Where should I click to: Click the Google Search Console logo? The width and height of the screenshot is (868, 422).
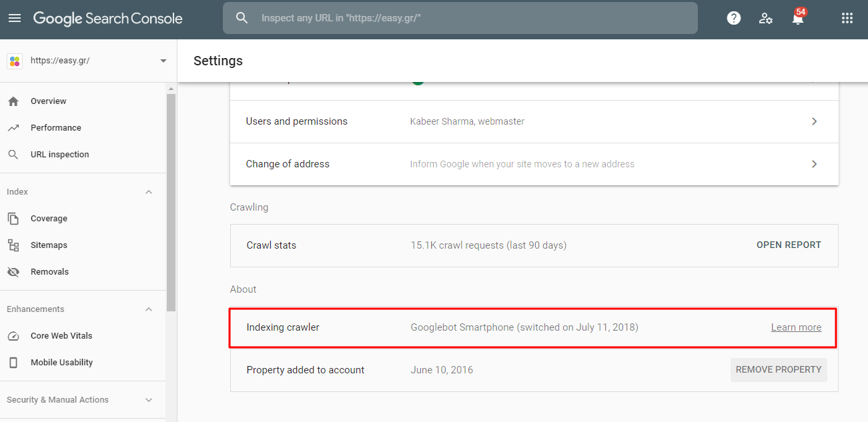(x=108, y=19)
